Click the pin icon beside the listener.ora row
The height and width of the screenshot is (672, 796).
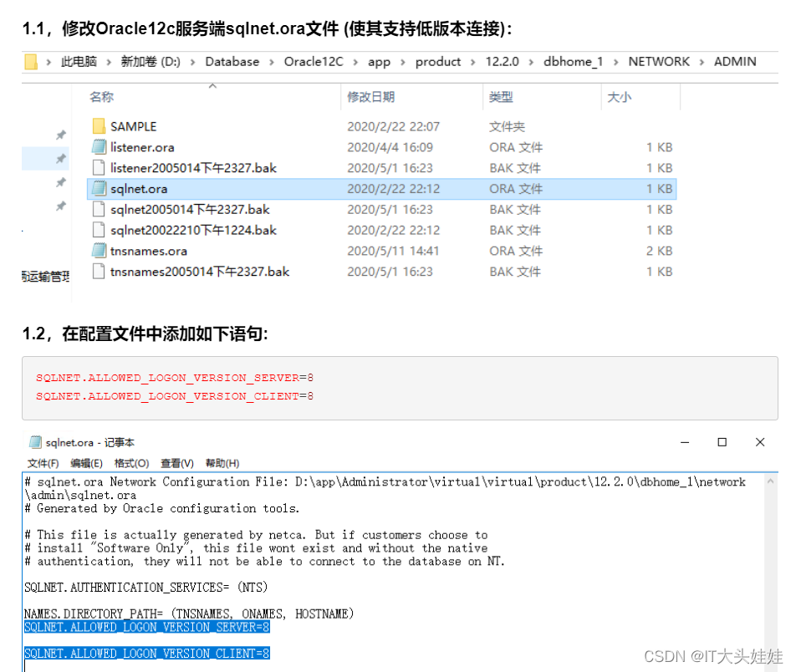pyautogui.click(x=61, y=158)
